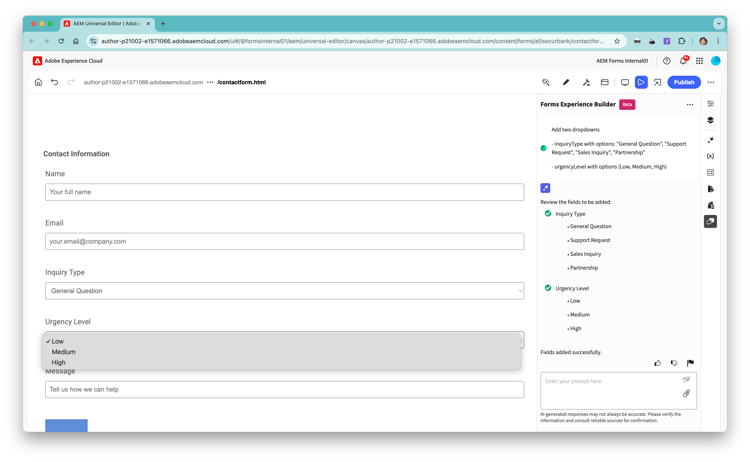
Task: Click the blue submit button at bottom
Action: click(x=66, y=426)
